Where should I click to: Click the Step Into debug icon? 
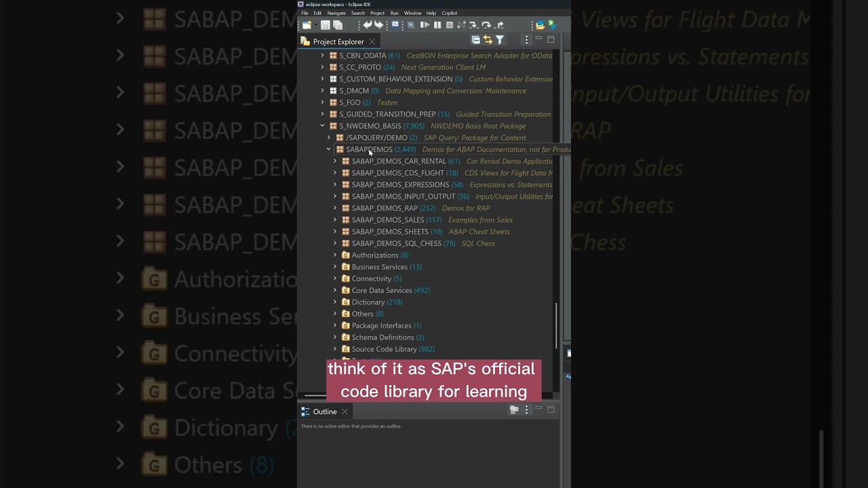(473, 25)
